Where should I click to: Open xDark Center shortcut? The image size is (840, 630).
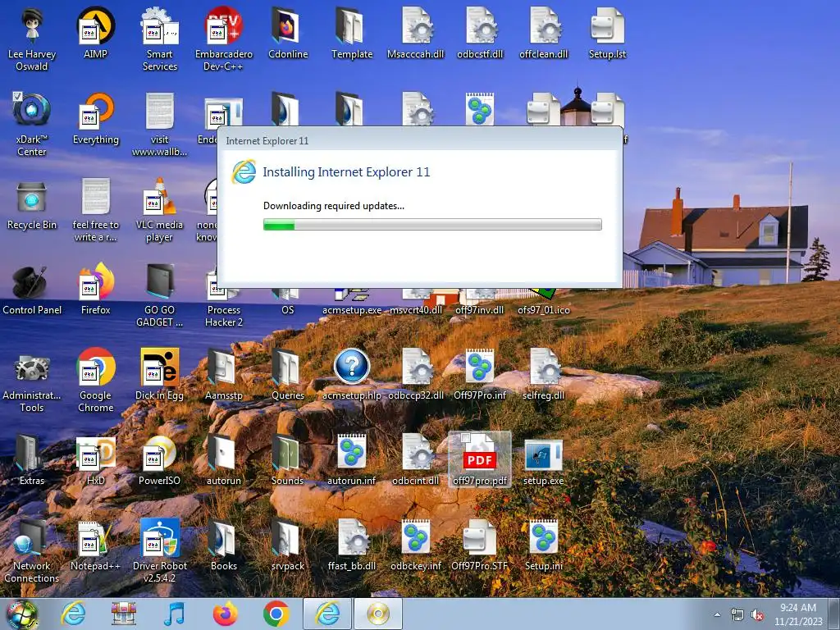tap(32, 125)
